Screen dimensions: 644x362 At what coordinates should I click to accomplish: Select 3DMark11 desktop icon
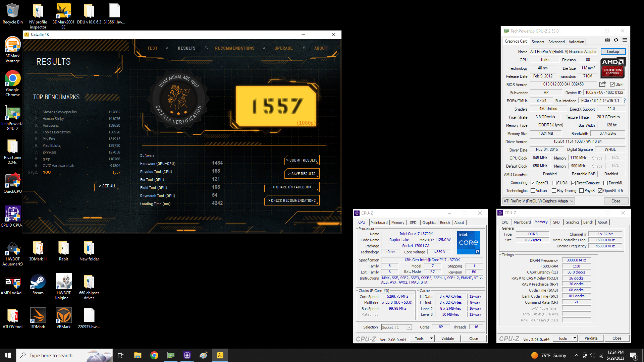[x=38, y=251]
